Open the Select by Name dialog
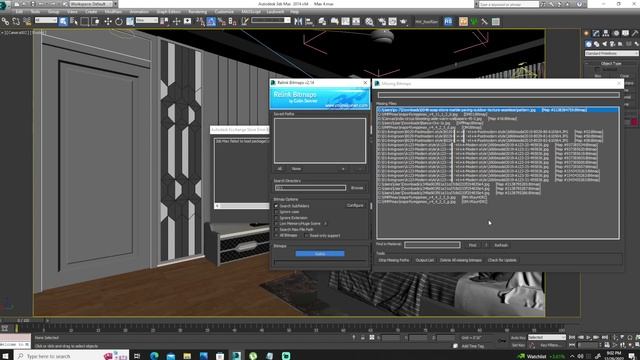 click(74, 22)
